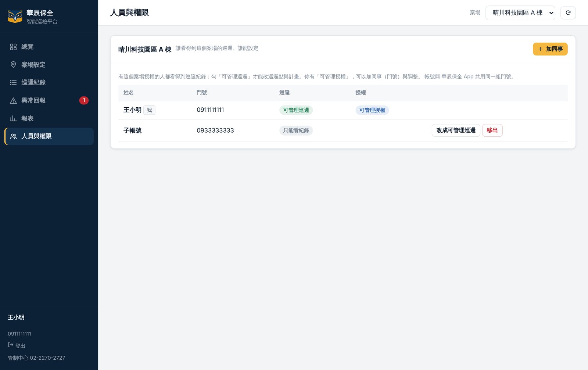Image resolution: width=588 pixels, height=370 pixels.
Task: Click the card heading 晴川科技園區 A 棟
Action: (x=145, y=49)
